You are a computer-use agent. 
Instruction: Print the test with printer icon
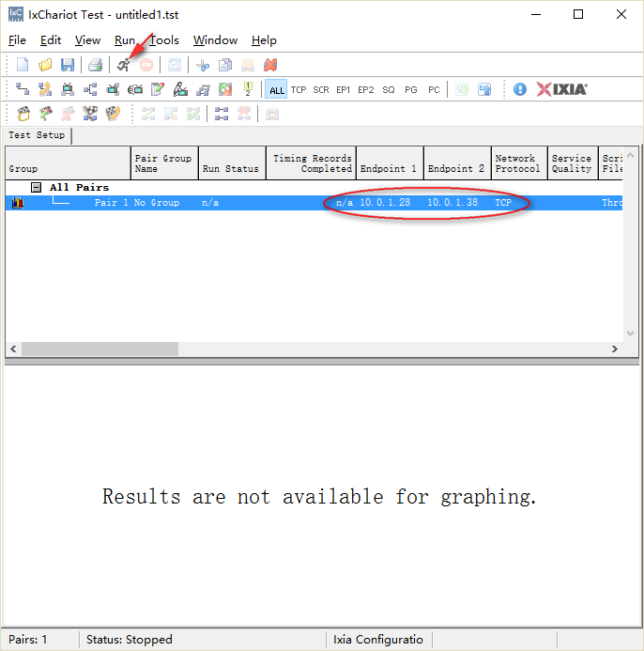(x=96, y=65)
